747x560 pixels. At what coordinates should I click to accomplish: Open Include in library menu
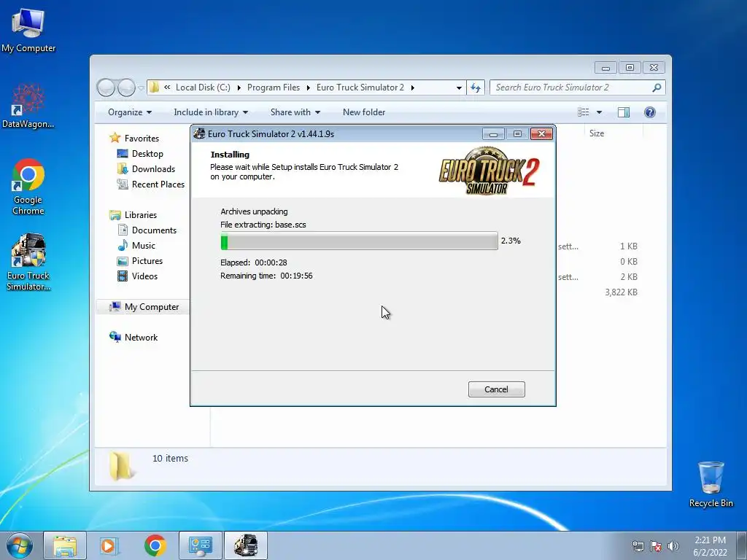click(x=211, y=112)
